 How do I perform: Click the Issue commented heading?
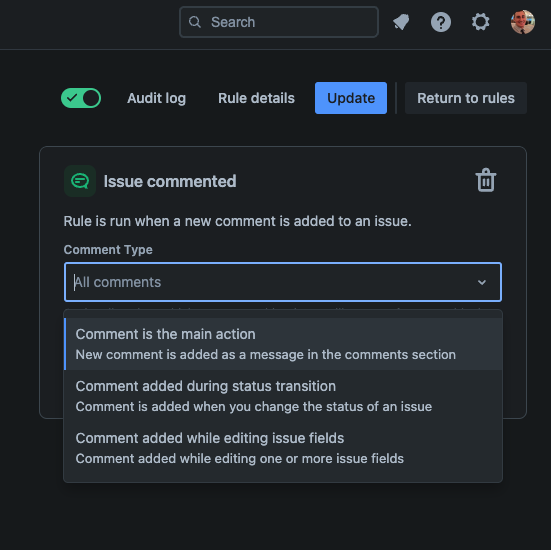(x=170, y=181)
